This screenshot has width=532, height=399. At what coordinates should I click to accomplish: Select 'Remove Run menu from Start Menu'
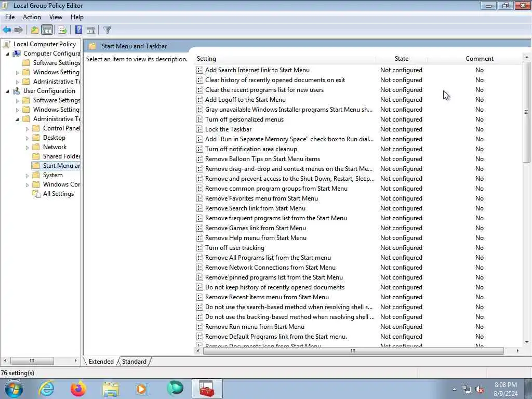pyautogui.click(x=255, y=327)
